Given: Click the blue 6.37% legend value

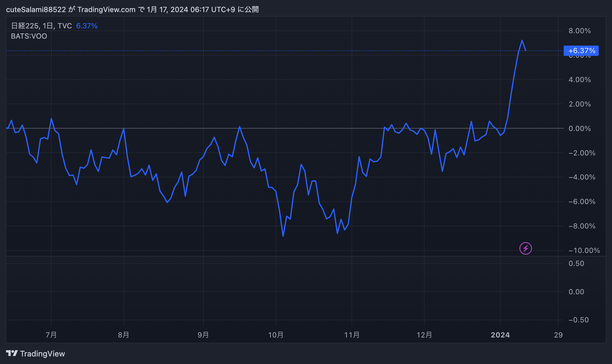Looking at the screenshot, I should (87, 26).
